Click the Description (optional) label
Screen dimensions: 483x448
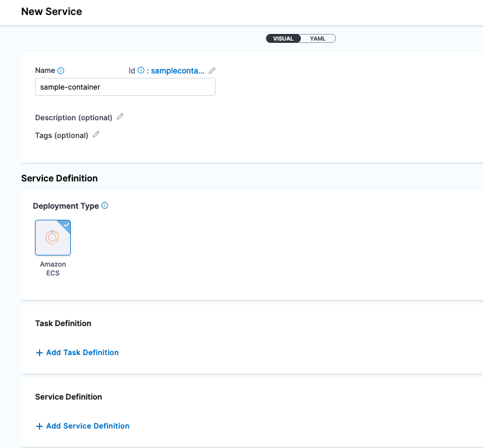click(74, 117)
